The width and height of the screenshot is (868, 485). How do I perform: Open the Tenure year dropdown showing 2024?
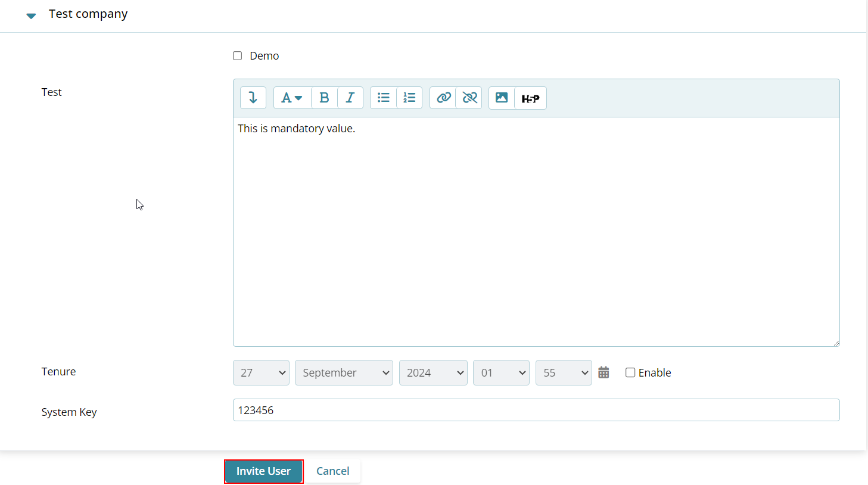click(433, 373)
